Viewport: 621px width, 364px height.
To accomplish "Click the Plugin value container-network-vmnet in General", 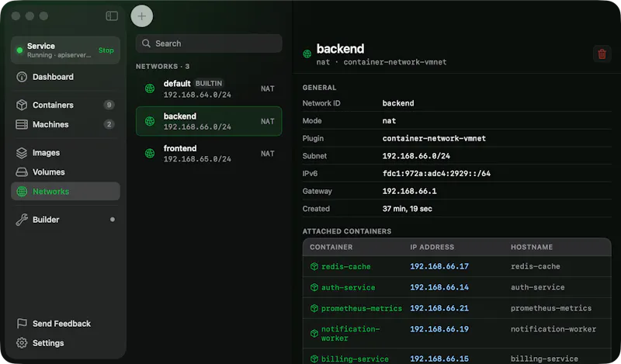I will (434, 139).
